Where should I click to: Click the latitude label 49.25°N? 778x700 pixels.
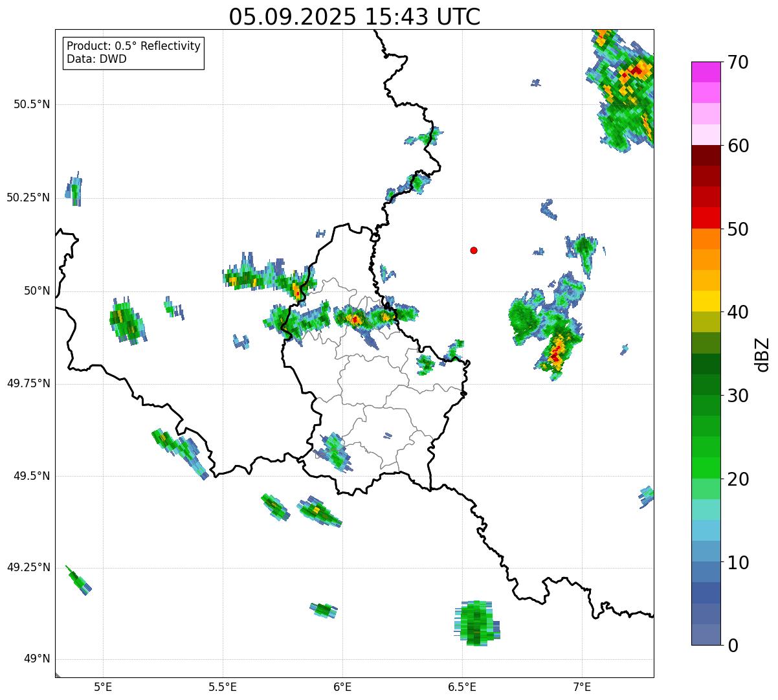click(28, 567)
